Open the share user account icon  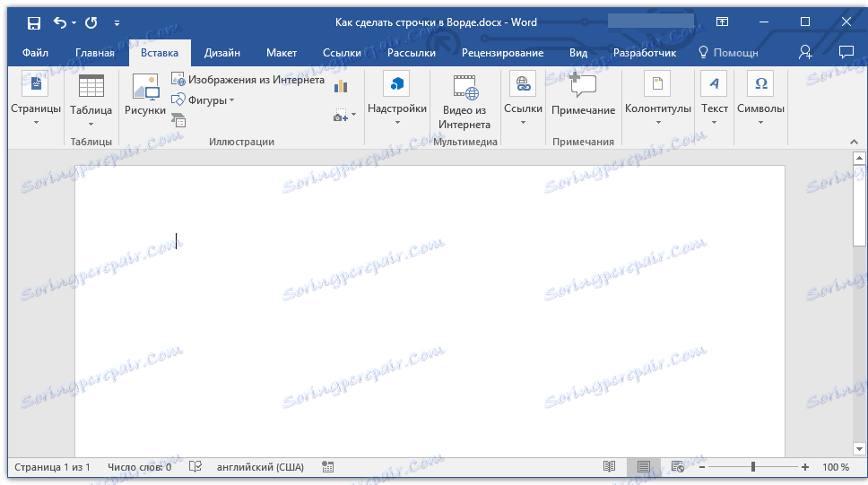tap(805, 52)
